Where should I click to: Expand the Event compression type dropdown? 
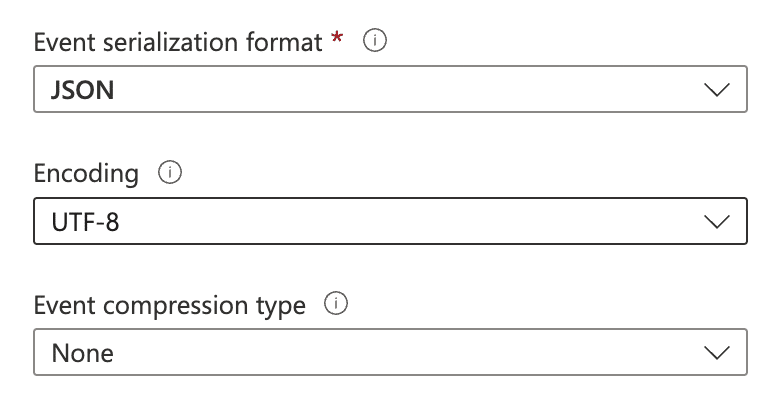pyautogui.click(x=390, y=352)
